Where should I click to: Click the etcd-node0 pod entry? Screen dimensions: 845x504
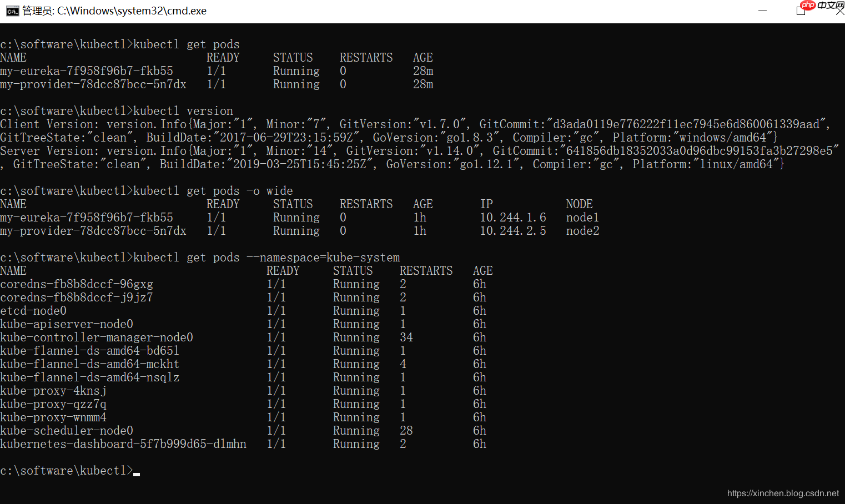click(x=33, y=310)
